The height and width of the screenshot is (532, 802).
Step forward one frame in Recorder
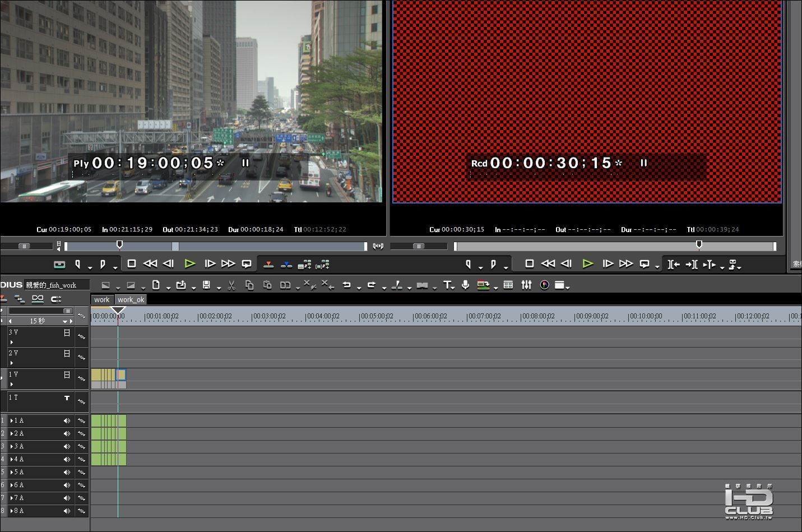[x=608, y=263]
